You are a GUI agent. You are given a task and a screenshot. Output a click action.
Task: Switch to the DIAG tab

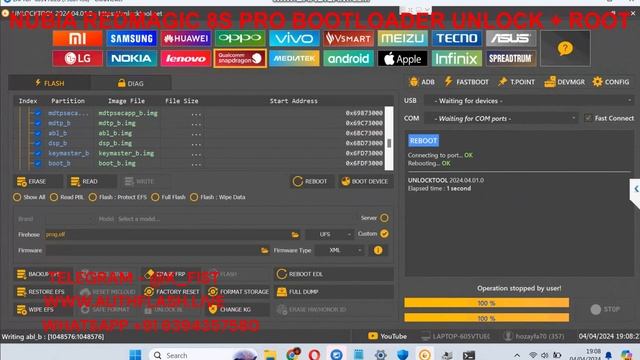(131, 83)
